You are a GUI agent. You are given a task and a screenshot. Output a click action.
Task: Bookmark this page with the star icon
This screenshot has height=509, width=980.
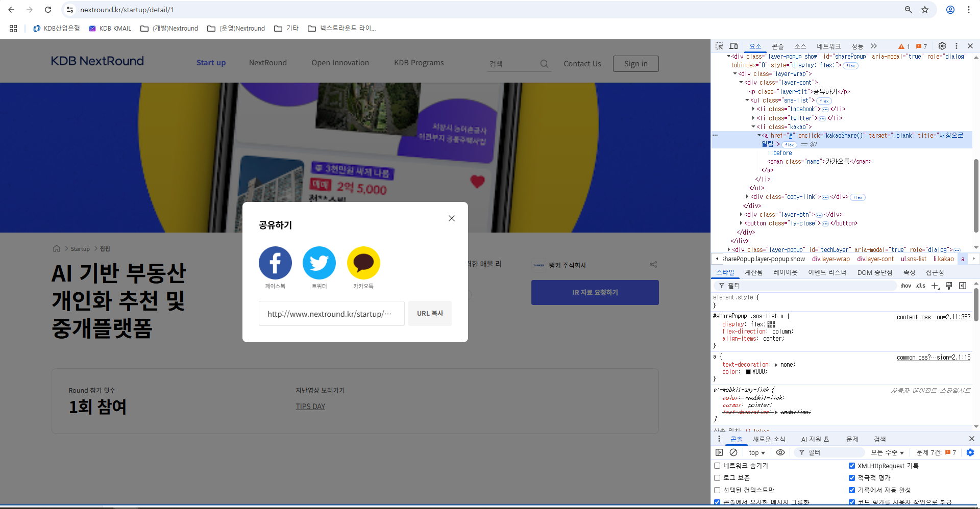pyautogui.click(x=925, y=10)
